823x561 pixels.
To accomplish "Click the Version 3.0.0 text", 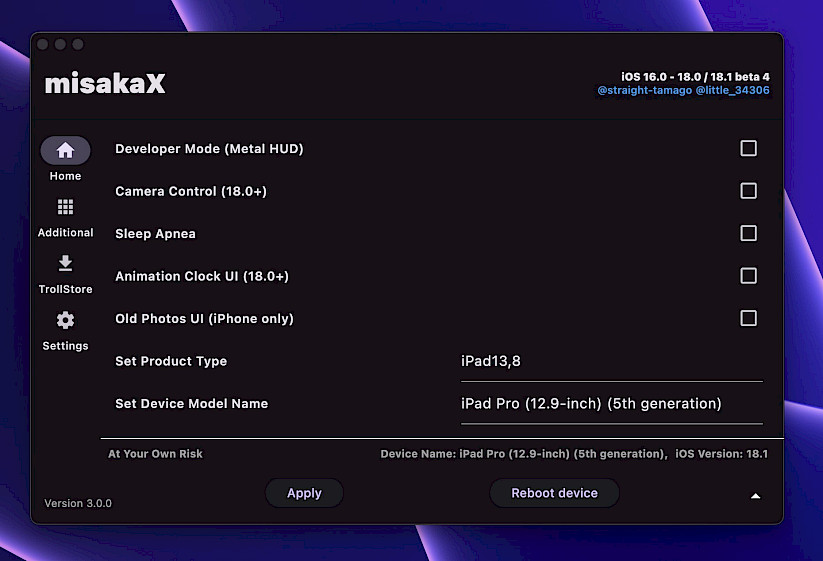I will coord(78,503).
